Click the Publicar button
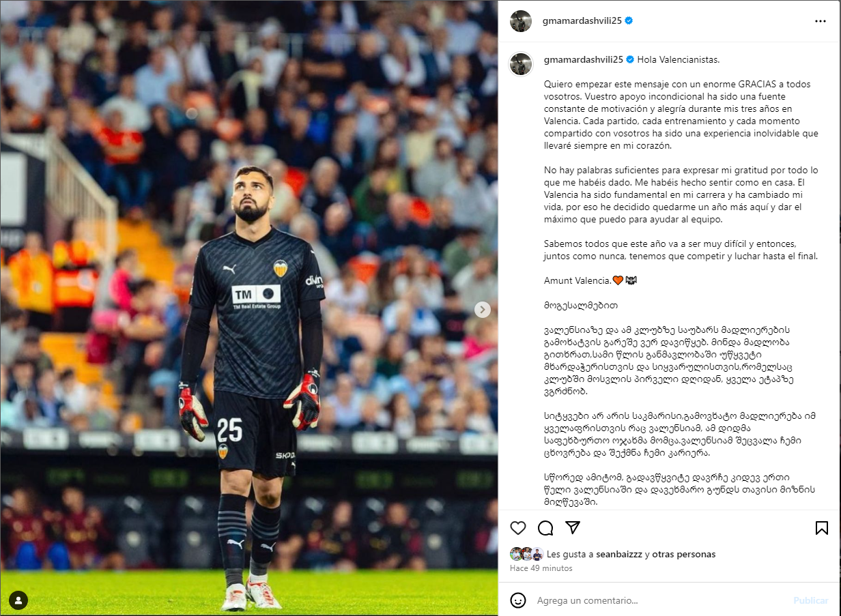This screenshot has height=616, width=841. pos(810,600)
